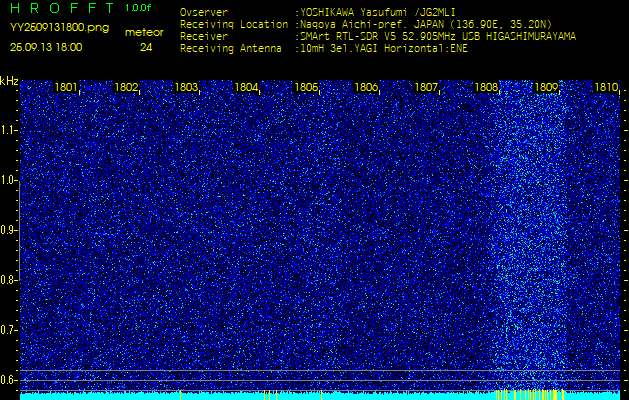This screenshot has height=400, width=629.
Task: Select the 0.9 frequency axis label
Action: click(x=9, y=230)
